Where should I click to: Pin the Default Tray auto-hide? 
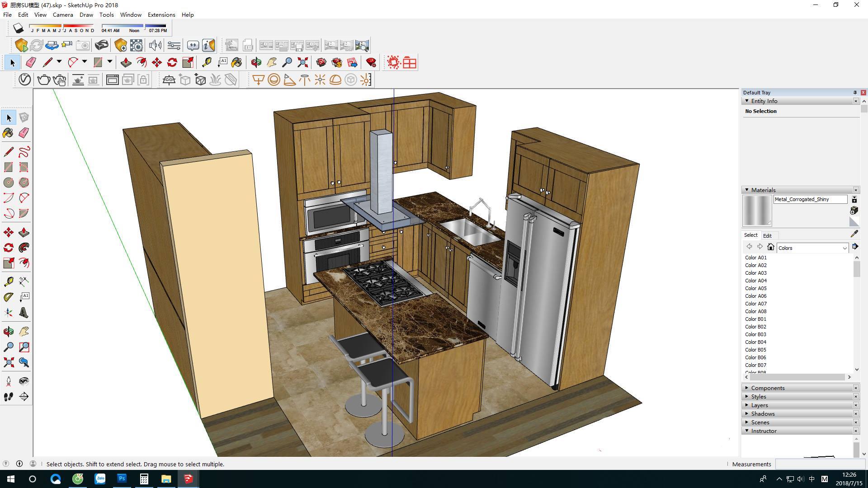(x=854, y=92)
